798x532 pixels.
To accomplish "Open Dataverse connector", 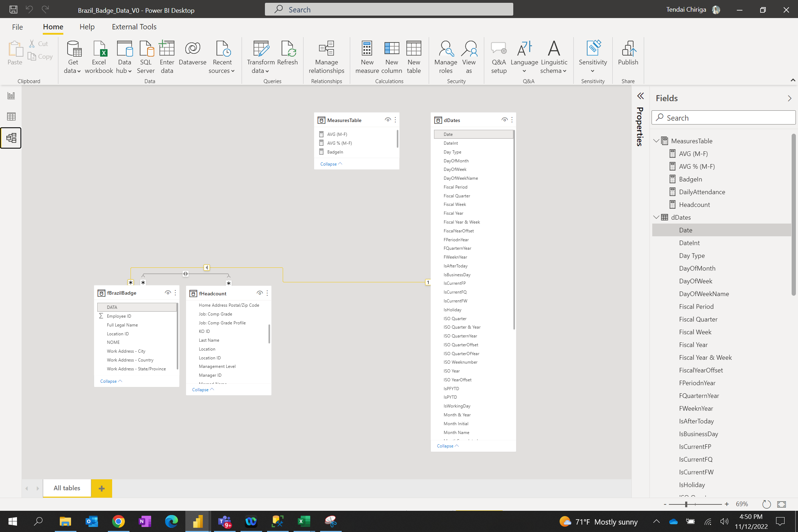I will (x=192, y=53).
